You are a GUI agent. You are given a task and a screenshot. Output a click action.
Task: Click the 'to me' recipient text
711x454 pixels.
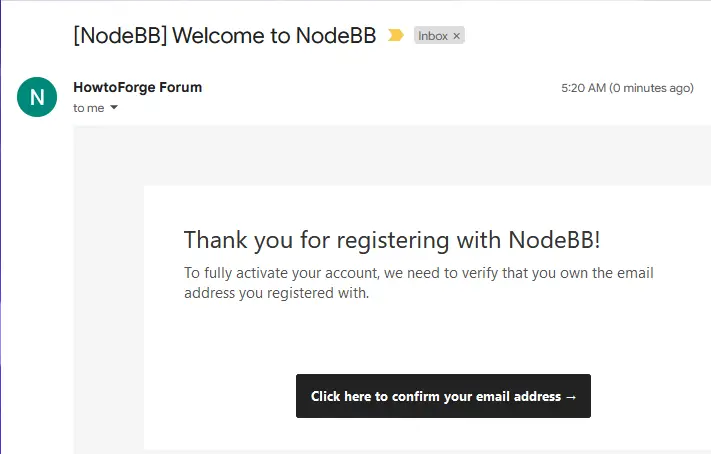coord(88,108)
